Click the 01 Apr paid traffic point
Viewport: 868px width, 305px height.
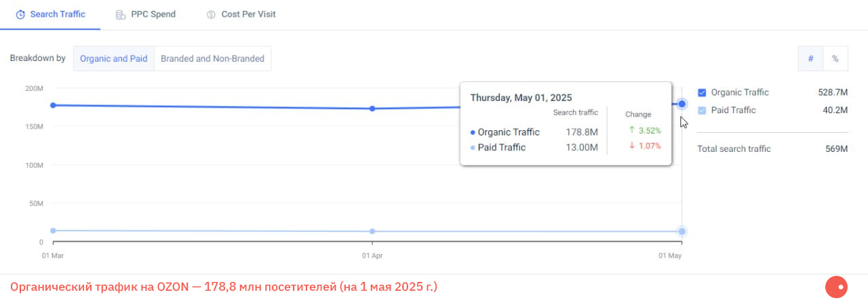coord(372,231)
